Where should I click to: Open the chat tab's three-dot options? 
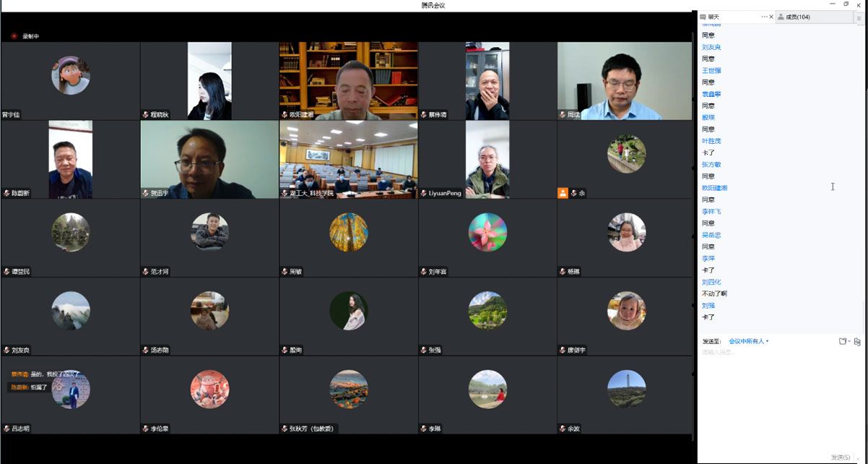[x=764, y=17]
